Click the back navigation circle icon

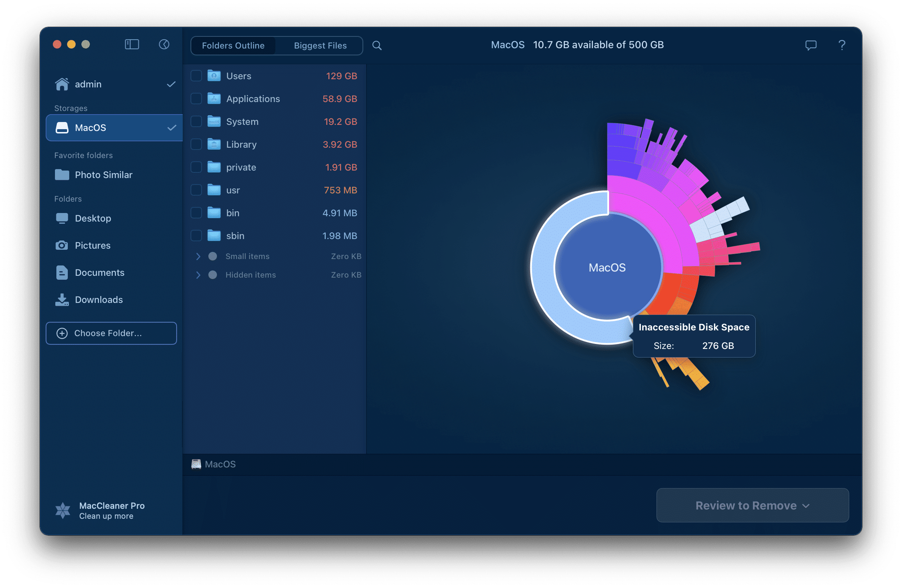(164, 44)
